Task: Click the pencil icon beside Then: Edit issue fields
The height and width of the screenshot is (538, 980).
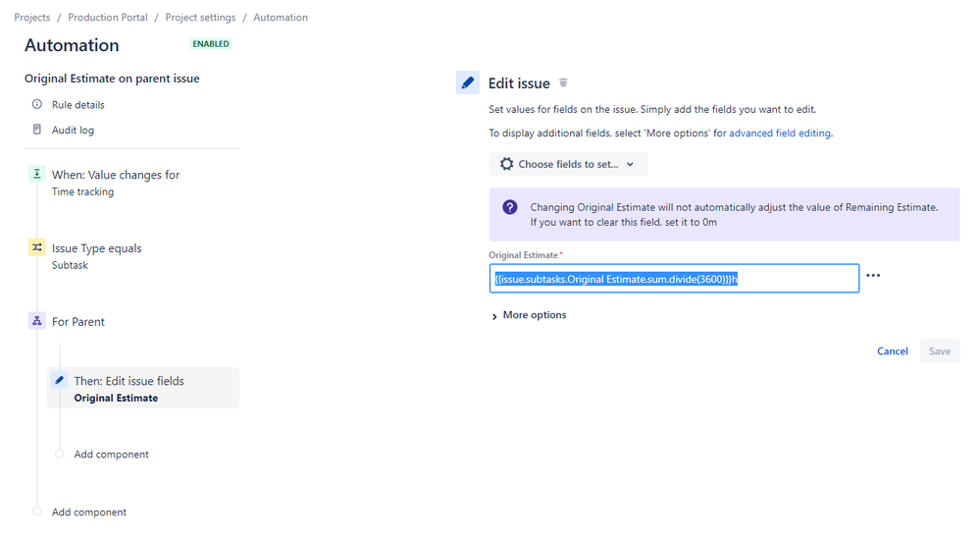Action: click(x=60, y=380)
